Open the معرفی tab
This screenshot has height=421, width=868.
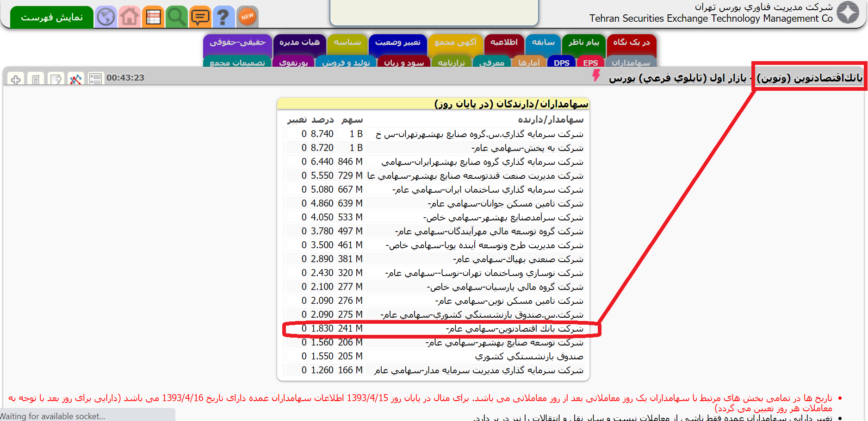tap(492, 62)
